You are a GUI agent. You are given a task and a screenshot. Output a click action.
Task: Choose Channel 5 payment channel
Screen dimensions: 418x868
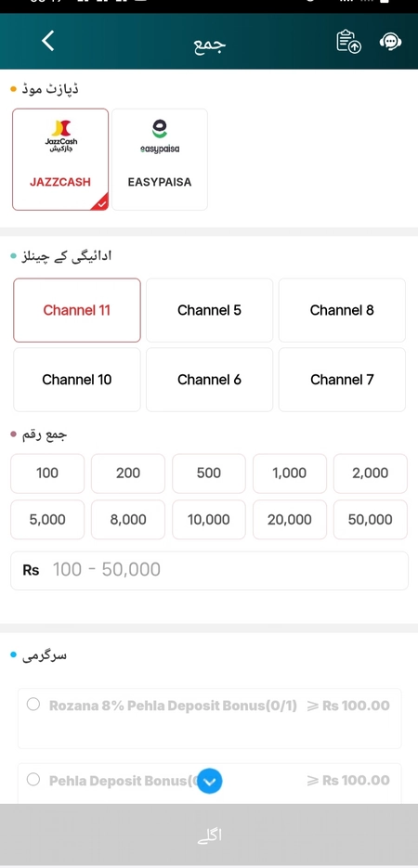[x=209, y=310]
